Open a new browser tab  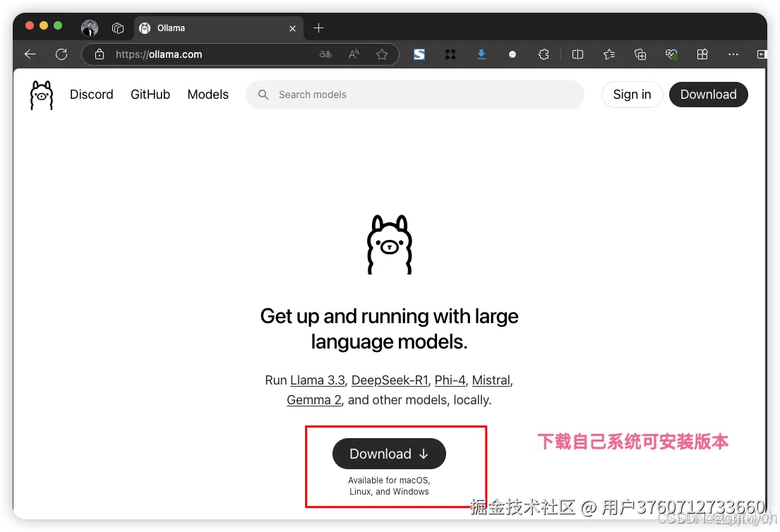tap(319, 28)
